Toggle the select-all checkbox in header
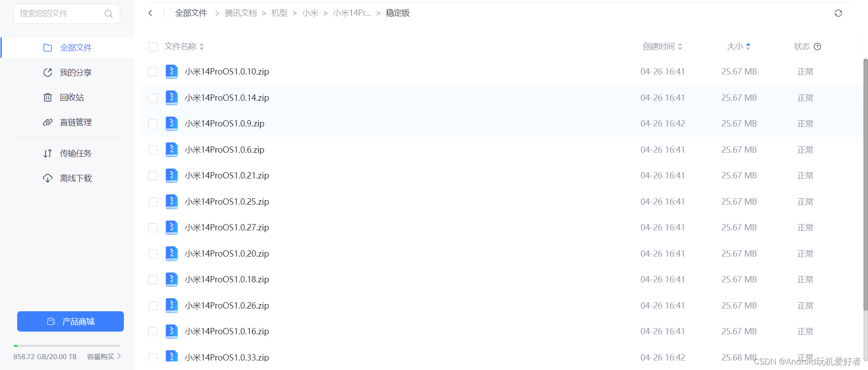The height and width of the screenshot is (370, 868). [x=153, y=47]
